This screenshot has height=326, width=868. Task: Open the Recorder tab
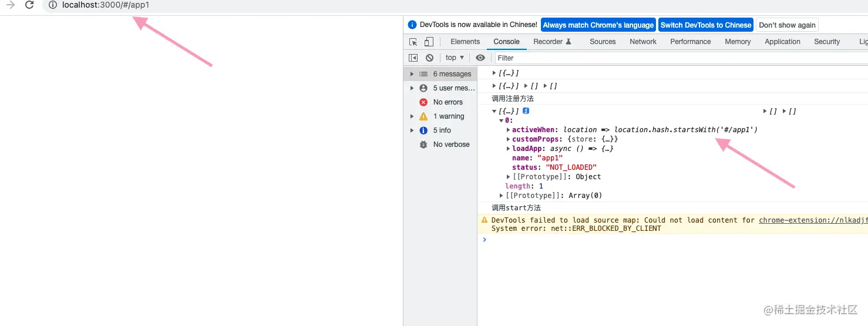click(552, 42)
